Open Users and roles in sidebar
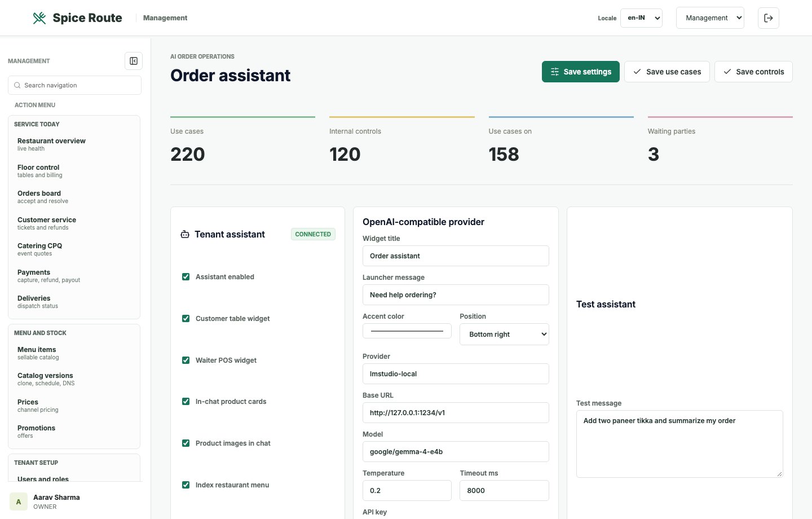Image resolution: width=812 pixels, height=519 pixels. 74,478
